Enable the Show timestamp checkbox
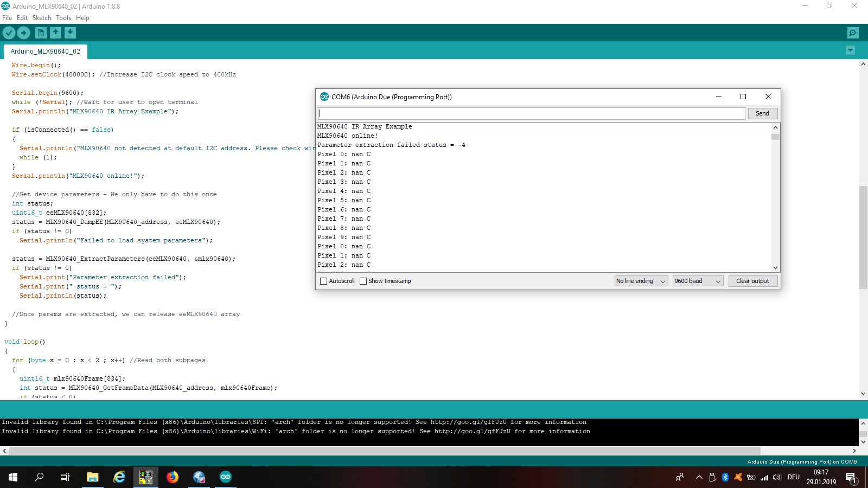Screen dimensions: 868x488 tap(363, 281)
